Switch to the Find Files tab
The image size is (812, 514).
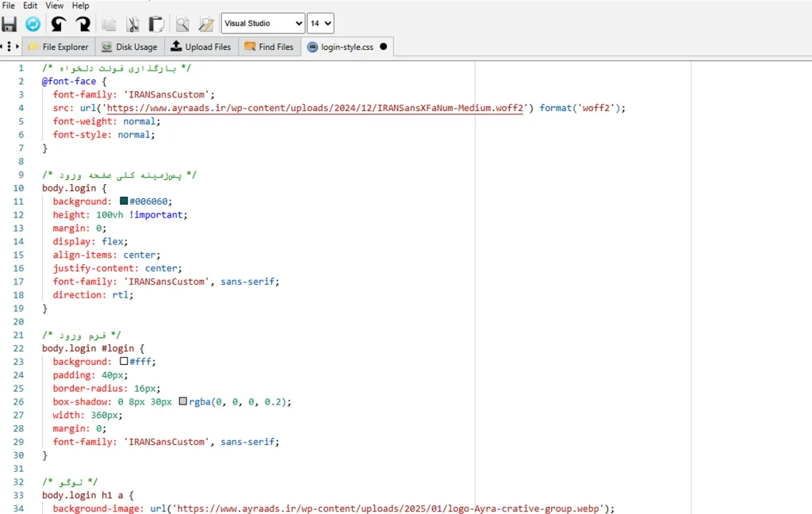click(x=270, y=47)
